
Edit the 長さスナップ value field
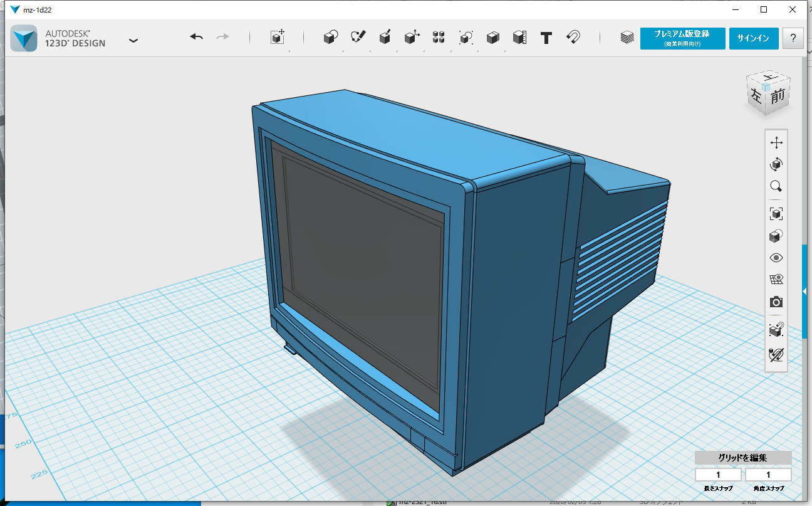tap(717, 475)
